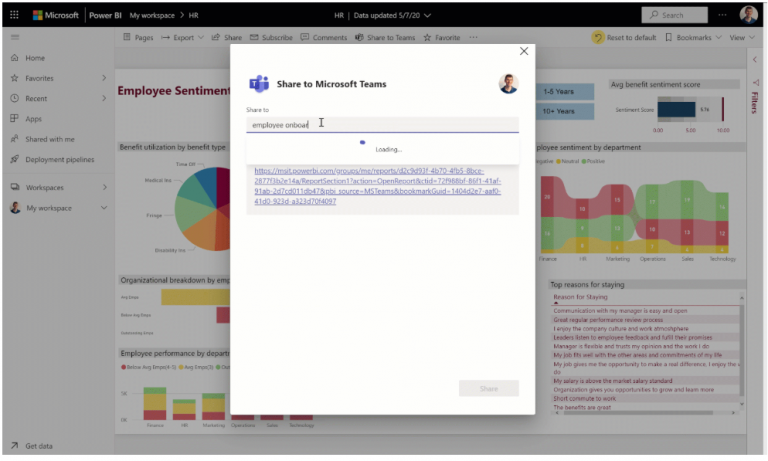Expand the Favorites chevron
The height and width of the screenshot is (461, 768).
point(104,78)
